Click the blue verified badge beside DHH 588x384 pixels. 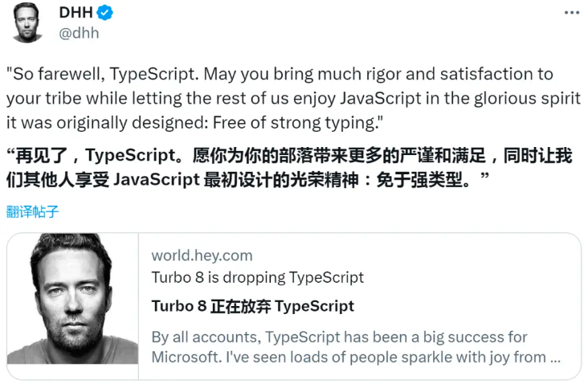tap(104, 13)
